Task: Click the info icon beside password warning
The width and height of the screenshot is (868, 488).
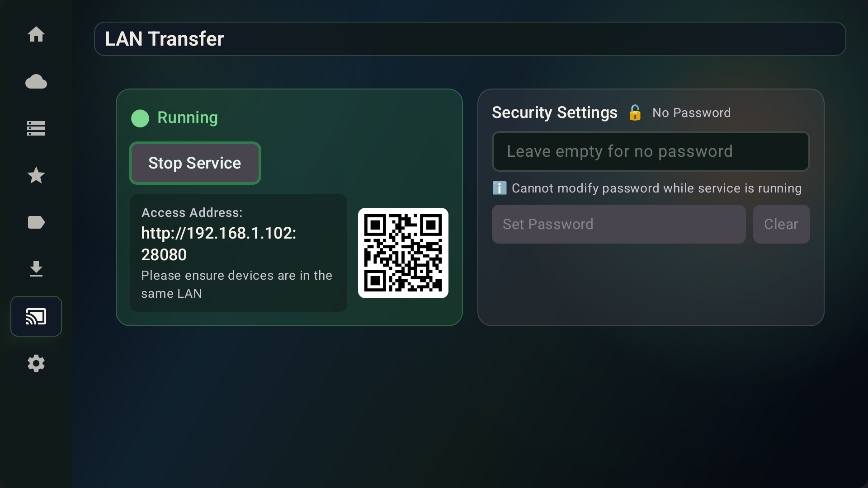Action: click(500, 188)
